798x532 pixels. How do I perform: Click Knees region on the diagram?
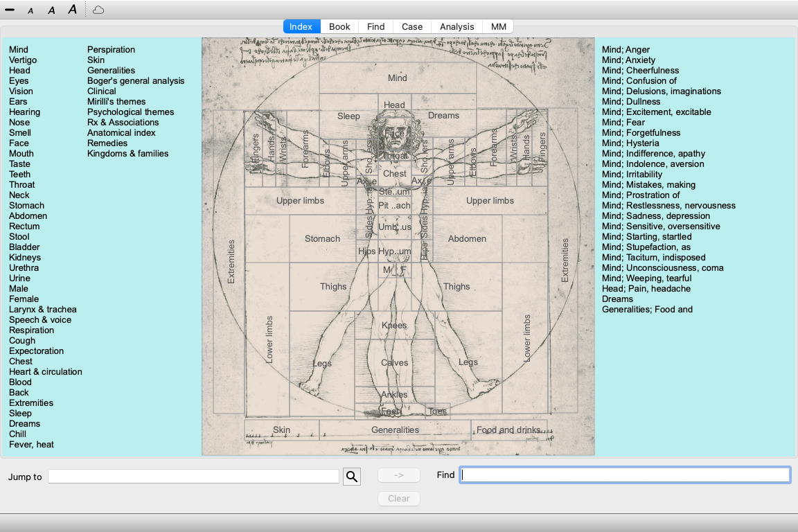(x=394, y=326)
